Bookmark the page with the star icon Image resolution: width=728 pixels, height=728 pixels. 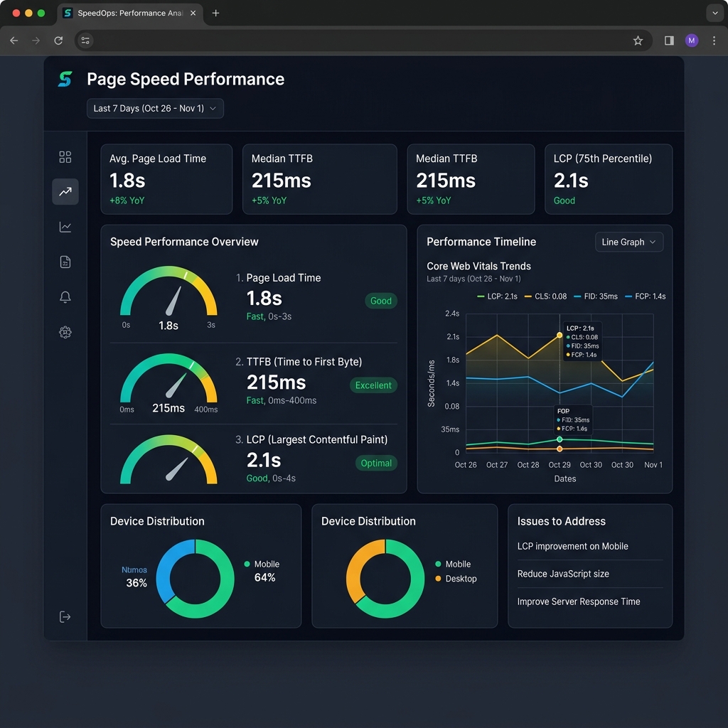pos(638,41)
